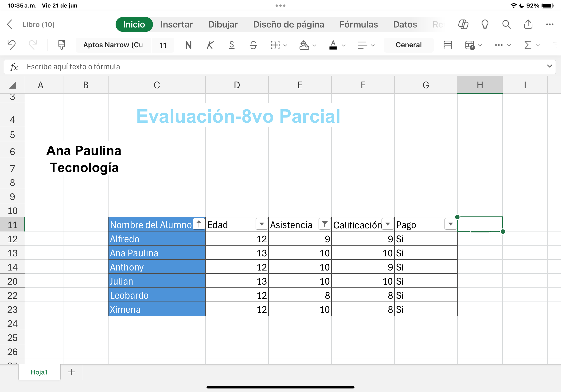Open the Fórmulas ribbon tab

pos(358,24)
